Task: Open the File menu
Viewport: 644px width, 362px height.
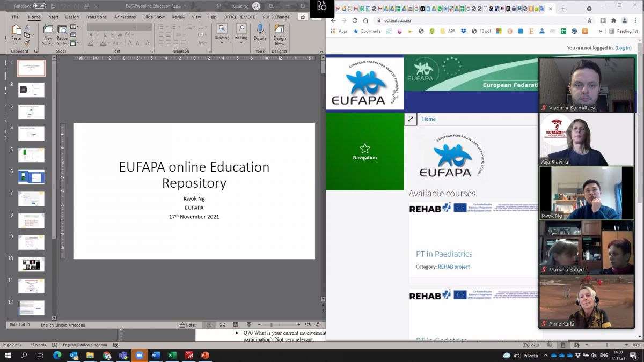Action: 16,17
